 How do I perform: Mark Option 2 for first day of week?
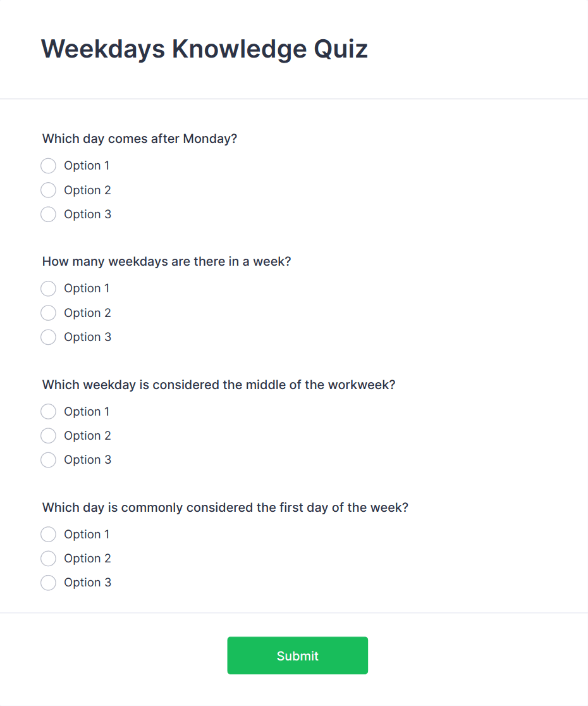pyautogui.click(x=48, y=559)
